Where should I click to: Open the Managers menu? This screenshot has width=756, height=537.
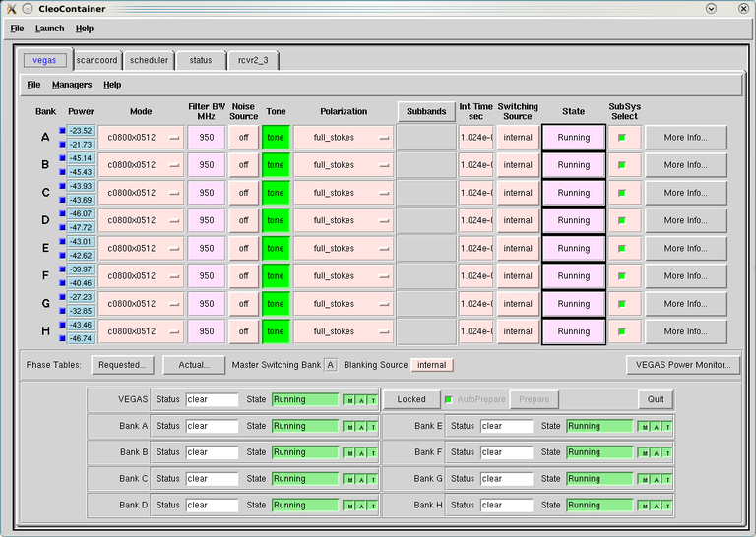(72, 85)
